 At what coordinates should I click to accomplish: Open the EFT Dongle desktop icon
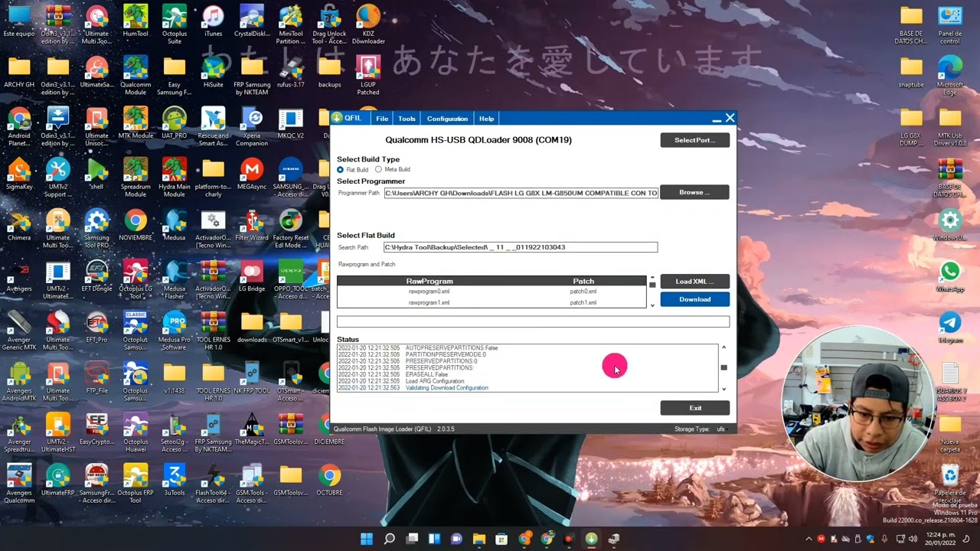click(96, 275)
